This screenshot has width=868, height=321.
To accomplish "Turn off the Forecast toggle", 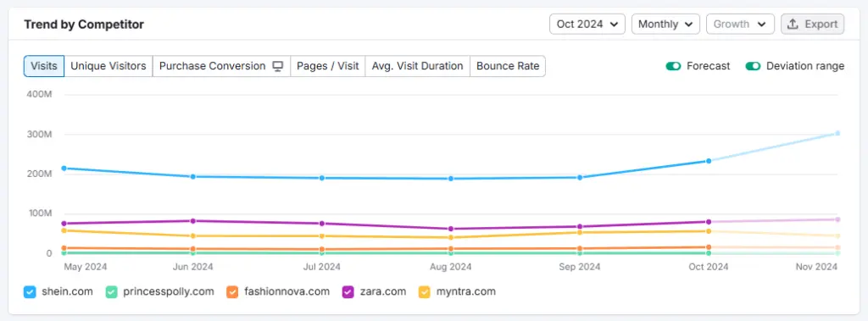I will point(673,66).
